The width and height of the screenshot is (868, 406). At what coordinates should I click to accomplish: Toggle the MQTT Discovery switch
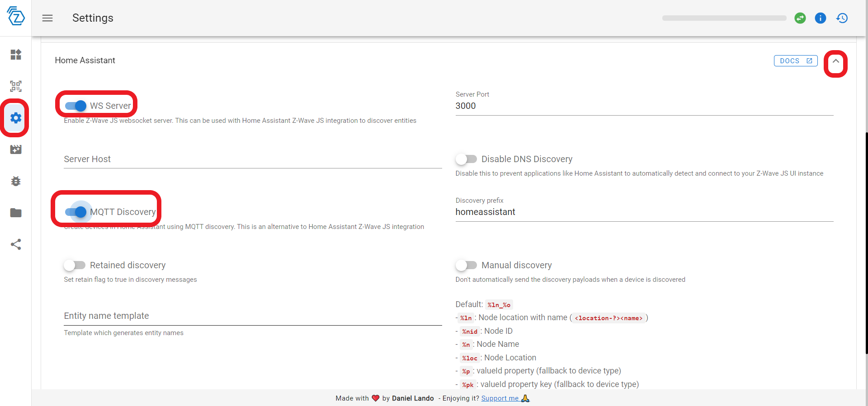(75, 212)
